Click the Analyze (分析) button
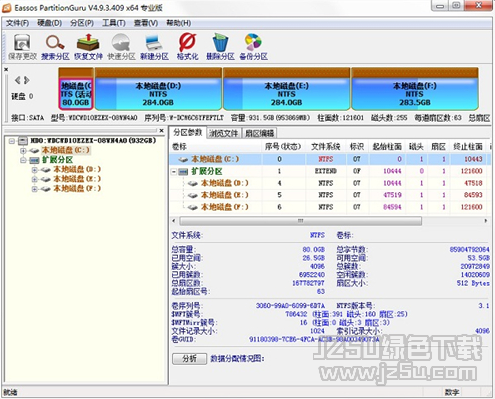Image resolution: width=495 pixels, height=399 pixels. pos(189,359)
